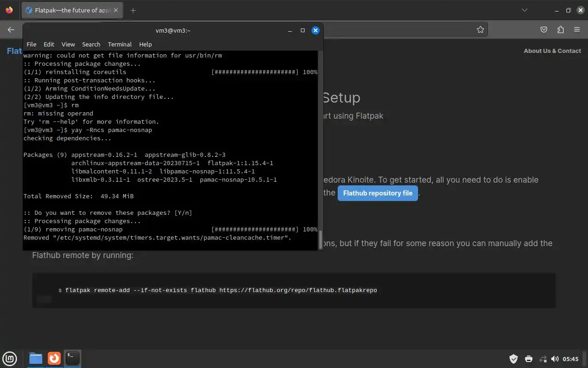Open the orange Firefox taskbar launcher
This screenshot has width=588, height=368.
tap(54, 358)
